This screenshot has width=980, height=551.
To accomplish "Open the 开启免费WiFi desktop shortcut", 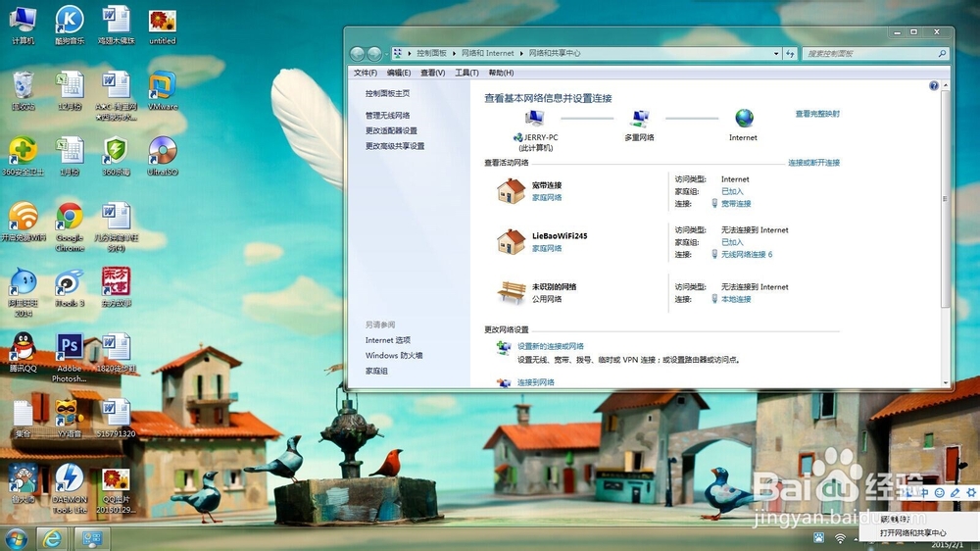I will tap(24, 222).
